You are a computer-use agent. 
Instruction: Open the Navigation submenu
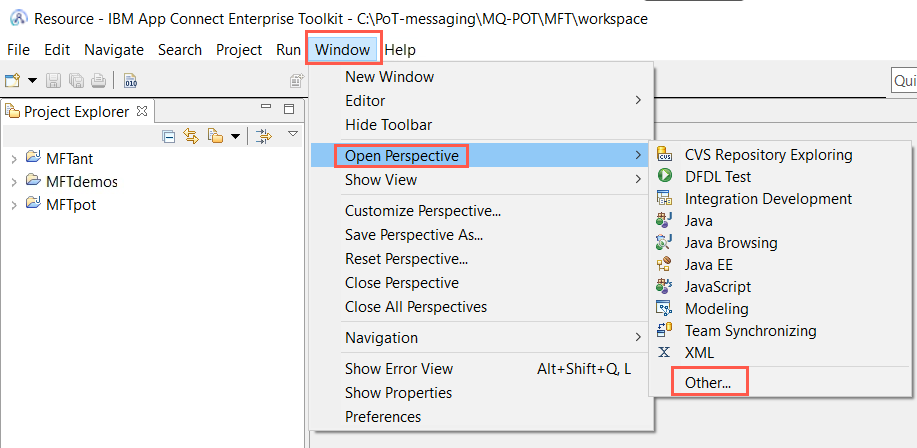click(481, 337)
